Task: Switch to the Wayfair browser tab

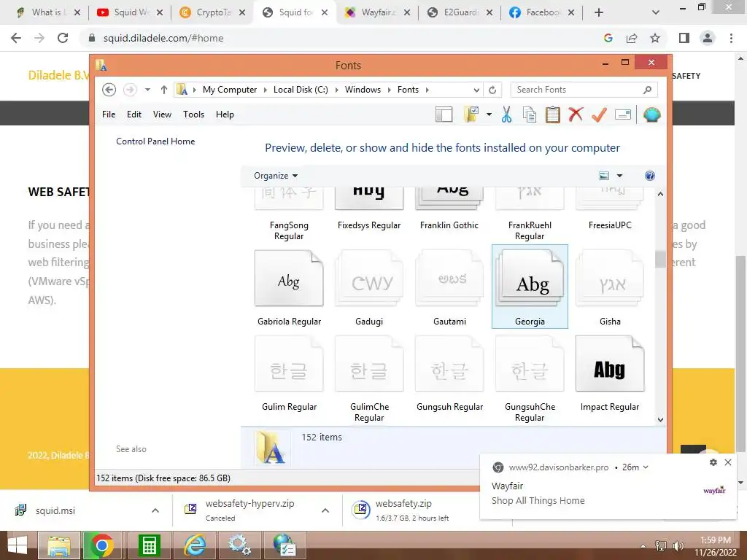Action: tap(377, 12)
